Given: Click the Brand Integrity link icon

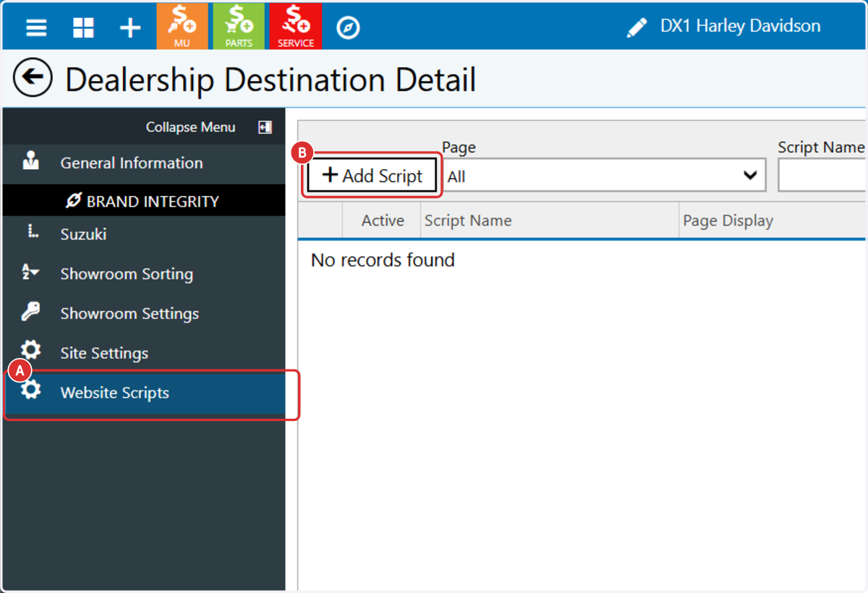Looking at the screenshot, I should pyautogui.click(x=74, y=201).
